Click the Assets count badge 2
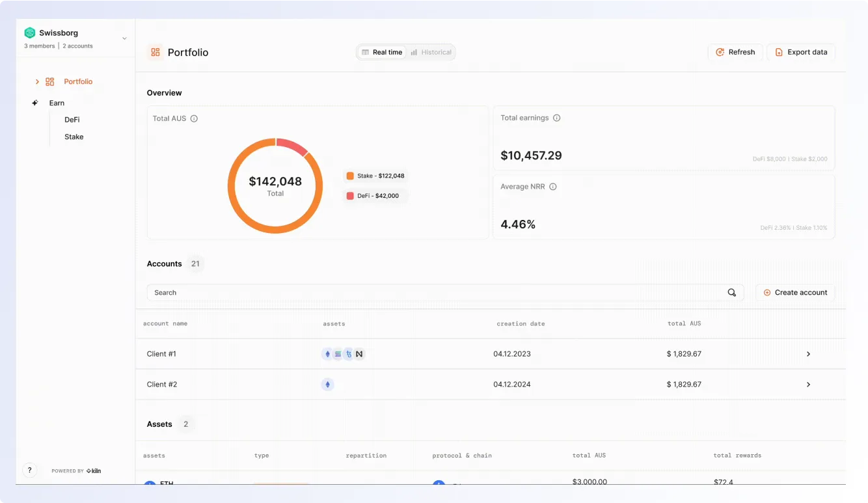 tap(186, 424)
